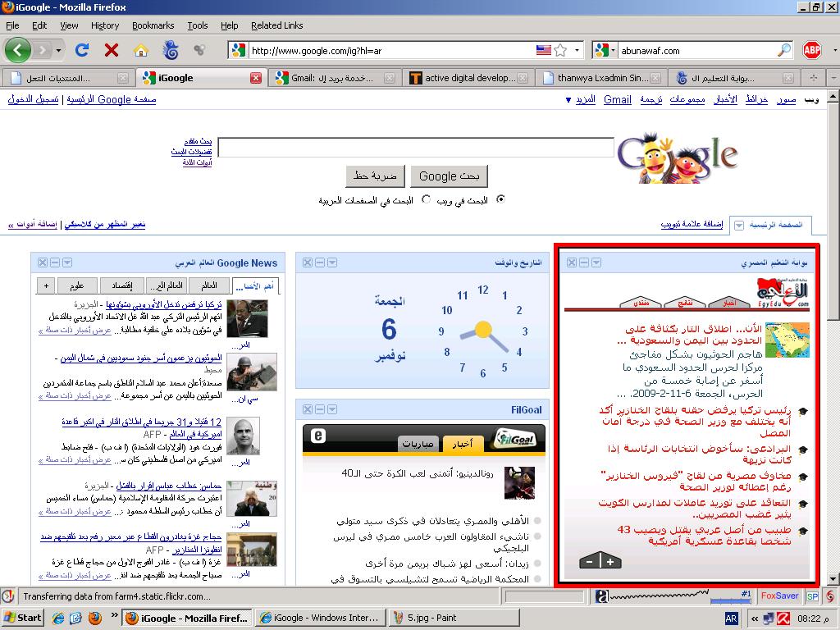Close the clock date and time gadget
The height and width of the screenshot is (630, 840).
tap(308, 262)
